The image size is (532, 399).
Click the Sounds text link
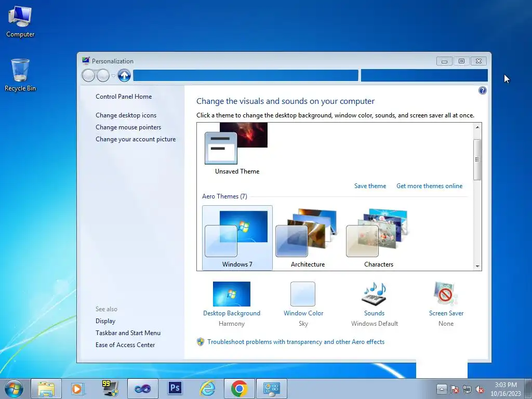click(374, 313)
